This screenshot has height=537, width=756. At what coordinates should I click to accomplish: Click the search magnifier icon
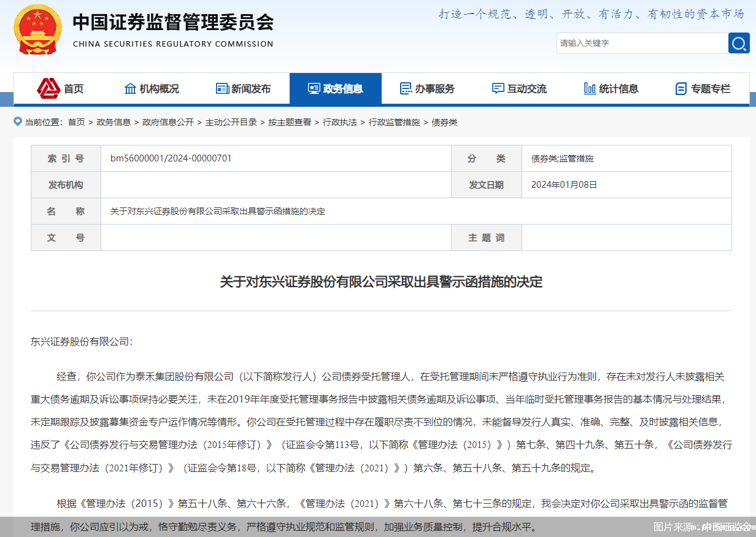[x=739, y=43]
